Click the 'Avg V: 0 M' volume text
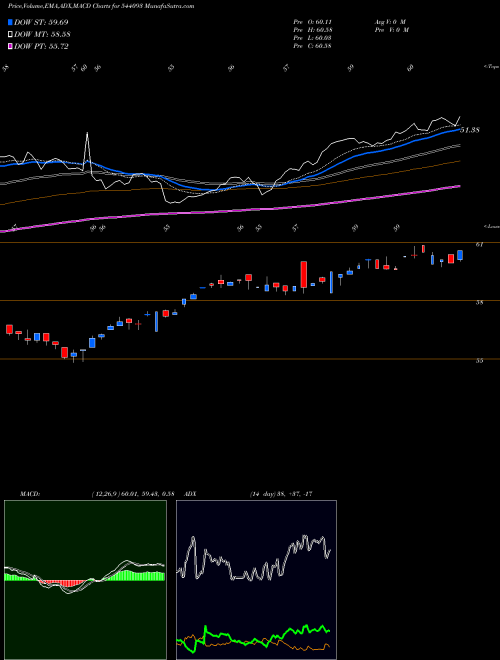The width and height of the screenshot is (500, 660). pyautogui.click(x=390, y=22)
